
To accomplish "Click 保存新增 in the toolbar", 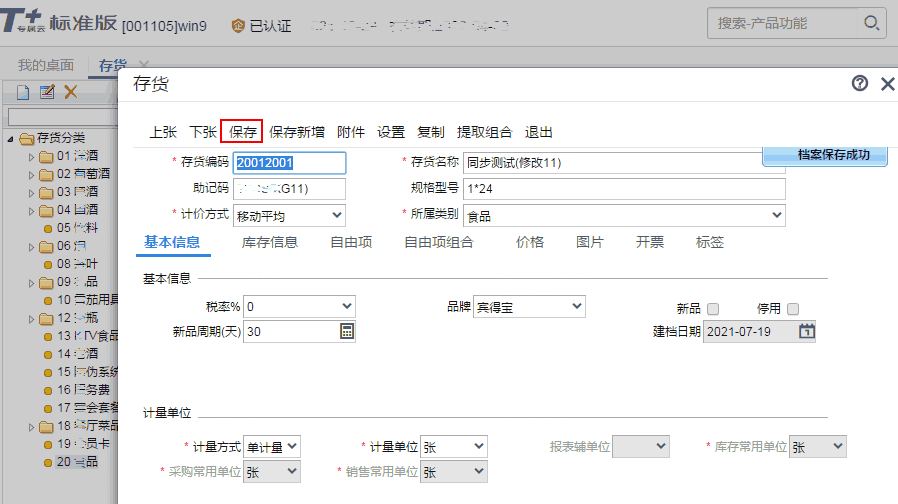I will click(x=297, y=132).
